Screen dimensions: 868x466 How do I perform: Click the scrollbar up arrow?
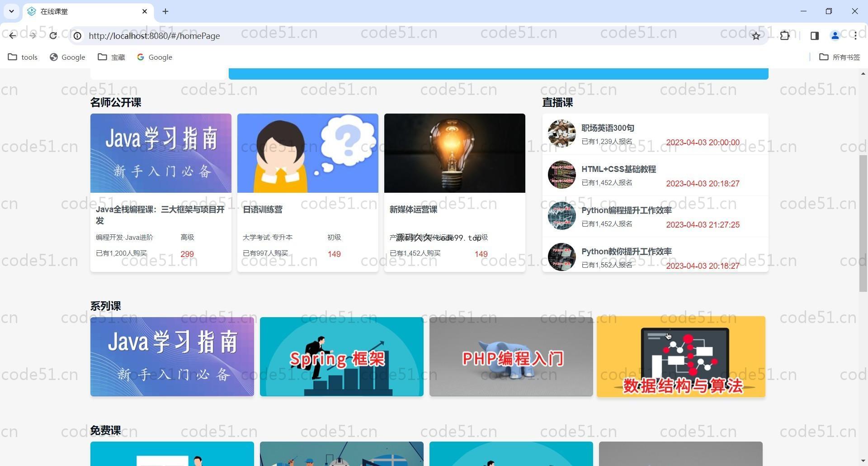coord(863,73)
